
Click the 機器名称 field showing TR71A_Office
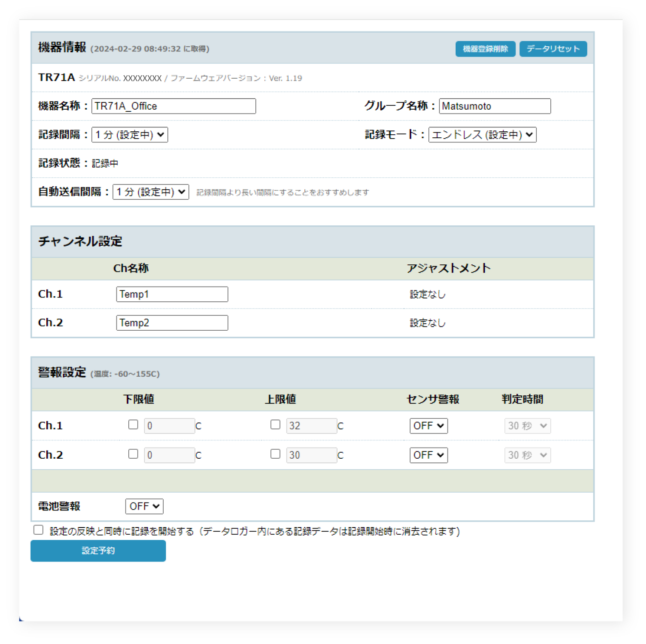[173, 106]
